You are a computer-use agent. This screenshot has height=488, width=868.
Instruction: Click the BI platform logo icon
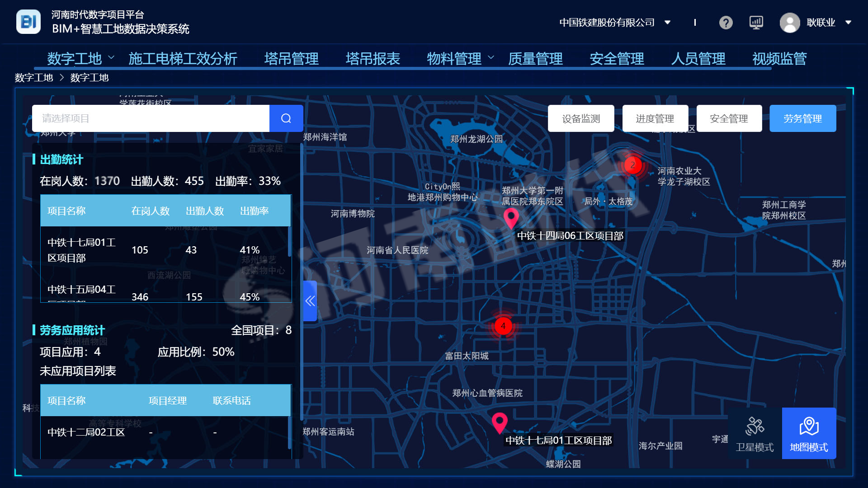[28, 22]
